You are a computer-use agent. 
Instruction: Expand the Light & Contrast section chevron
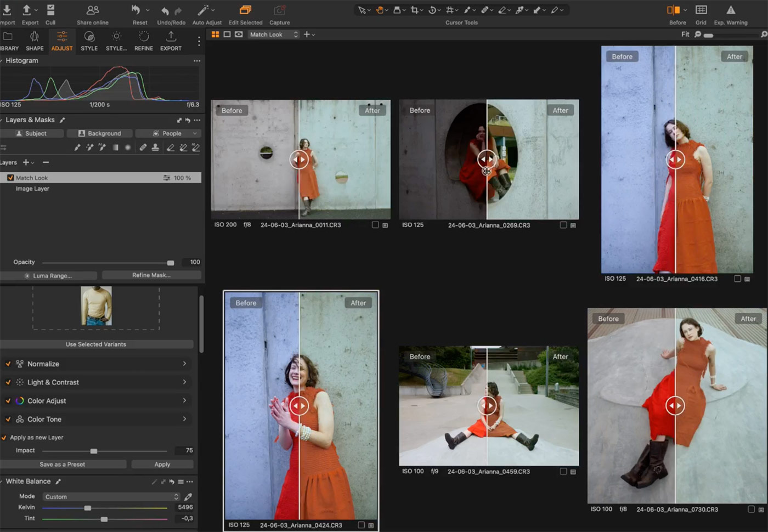[x=184, y=382]
